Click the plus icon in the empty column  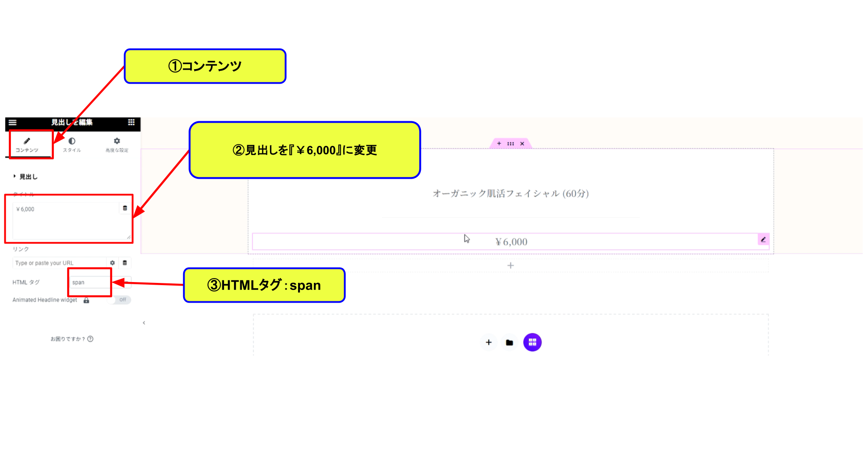click(511, 265)
